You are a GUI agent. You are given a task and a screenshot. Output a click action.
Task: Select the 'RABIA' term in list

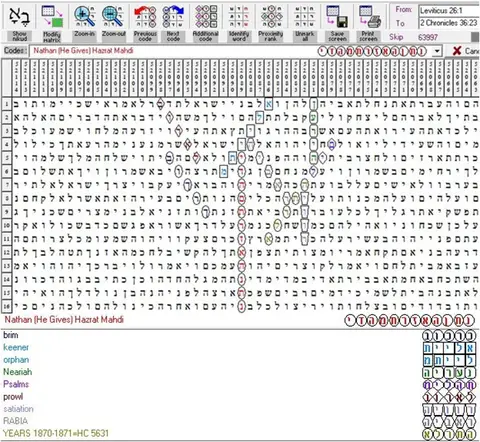15,421
